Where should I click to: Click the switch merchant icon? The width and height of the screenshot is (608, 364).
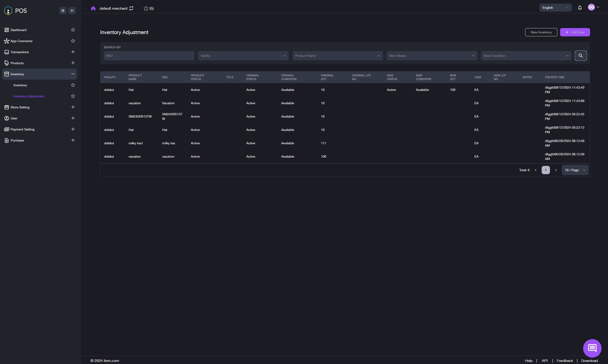click(131, 8)
